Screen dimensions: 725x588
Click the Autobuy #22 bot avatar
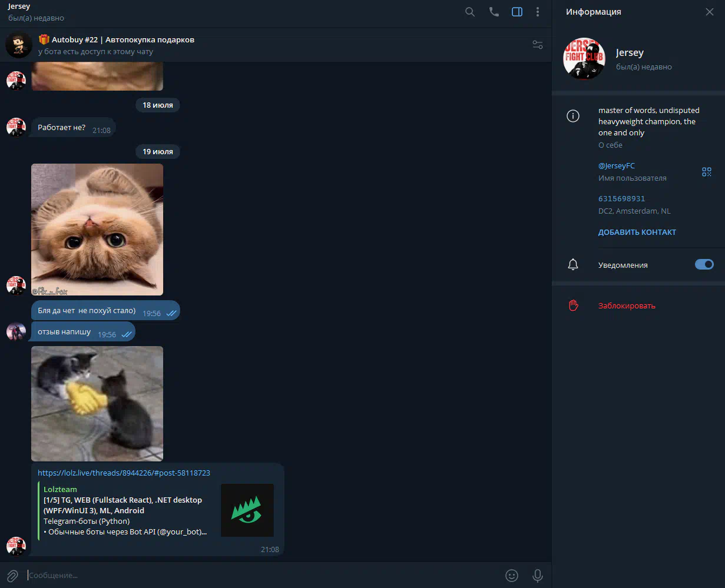18,45
